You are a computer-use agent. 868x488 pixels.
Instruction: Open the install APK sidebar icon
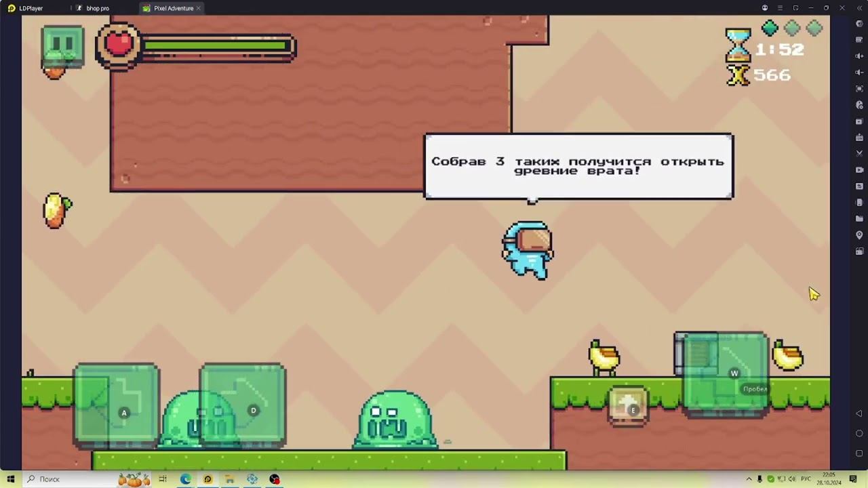[859, 138]
